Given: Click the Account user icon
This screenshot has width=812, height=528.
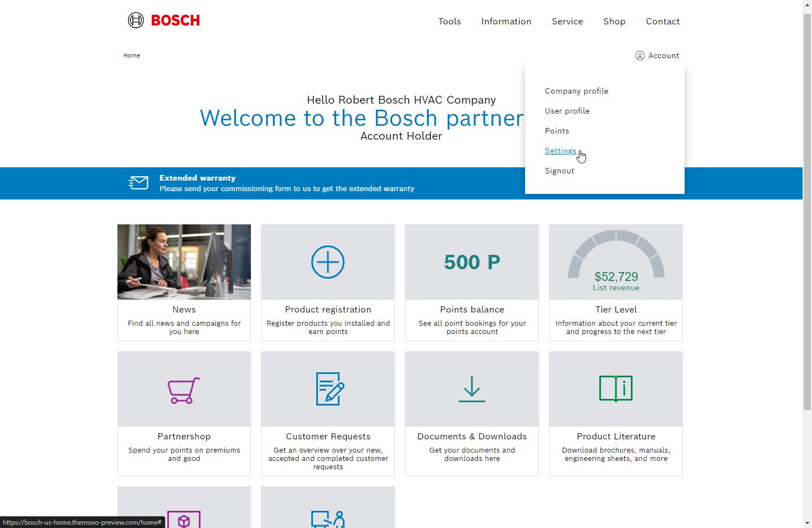Looking at the screenshot, I should [640, 55].
